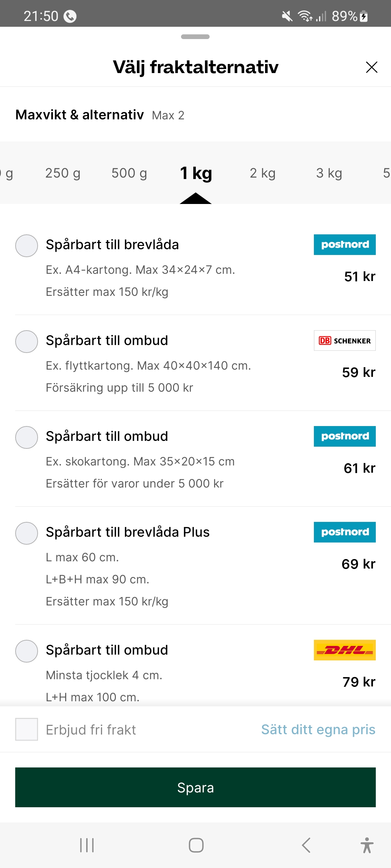Choose the 500 g weight tab
391x868 pixels.
pyautogui.click(x=129, y=173)
